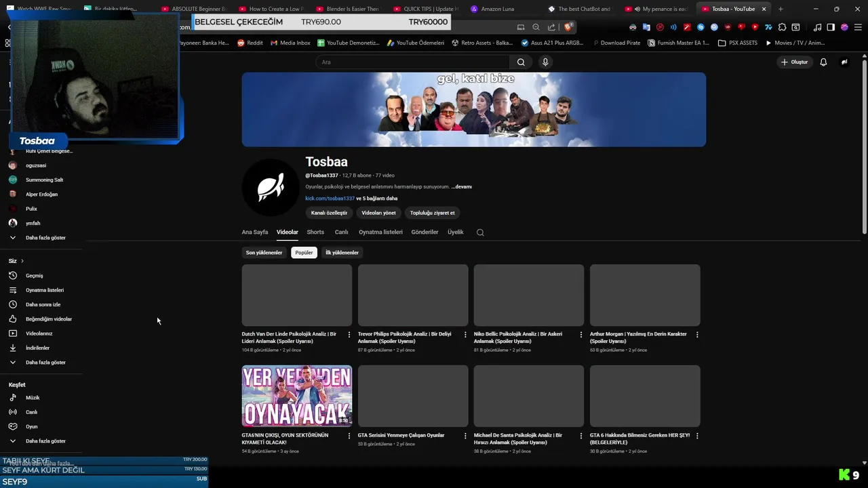Click the YouTube search magnifier button
Viewport: 868px width, 488px height.
point(521,62)
